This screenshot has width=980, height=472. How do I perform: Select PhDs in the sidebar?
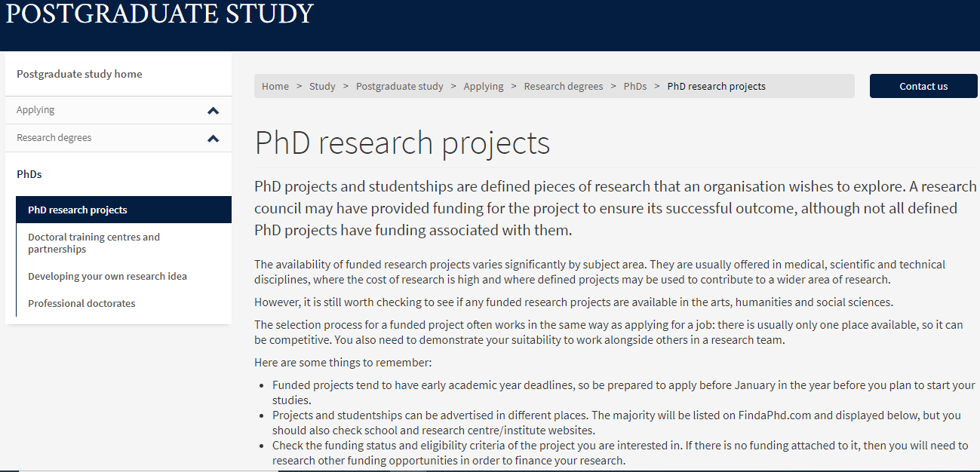[x=29, y=174]
